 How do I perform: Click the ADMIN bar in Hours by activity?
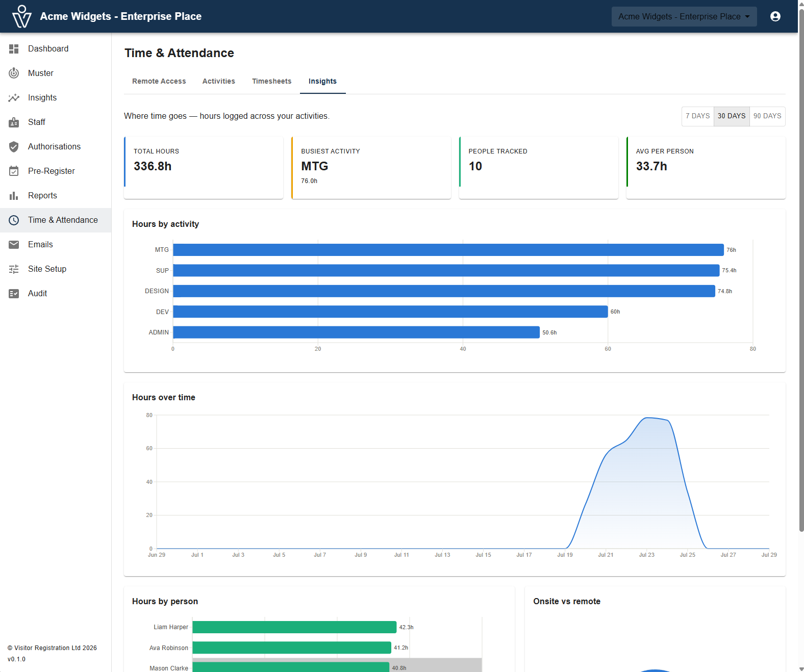click(x=357, y=332)
